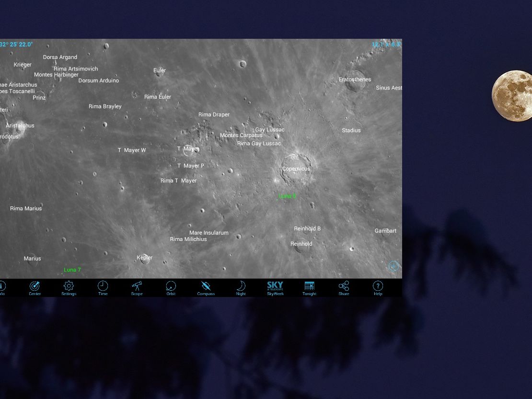Select the Eratosthenes crater label
This screenshot has height=399, width=532.
(355, 80)
